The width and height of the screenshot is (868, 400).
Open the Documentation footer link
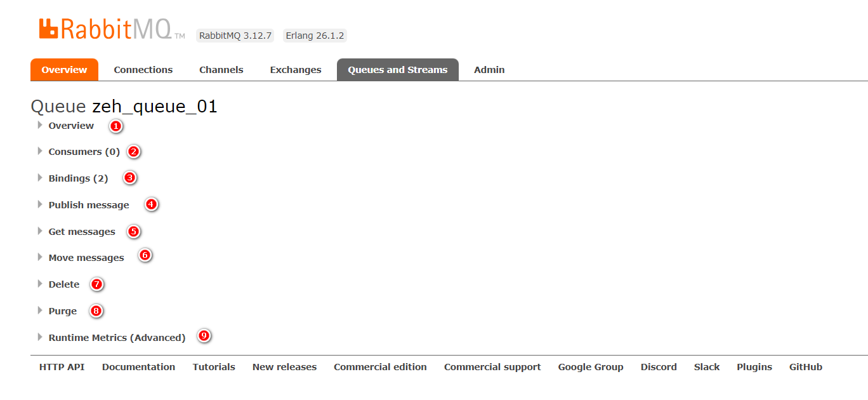click(138, 367)
